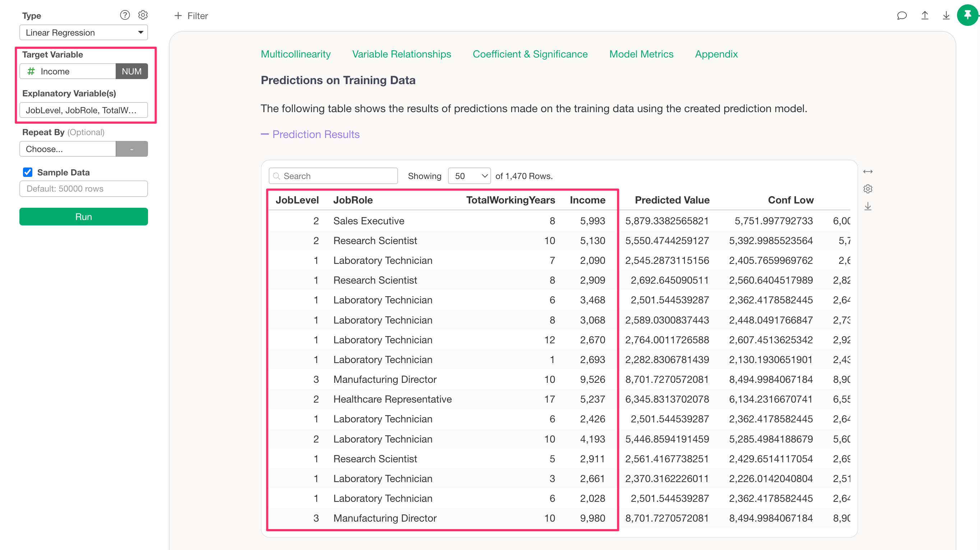Click the comment speech bubble icon
This screenshot has height=550, width=980.
click(902, 15)
